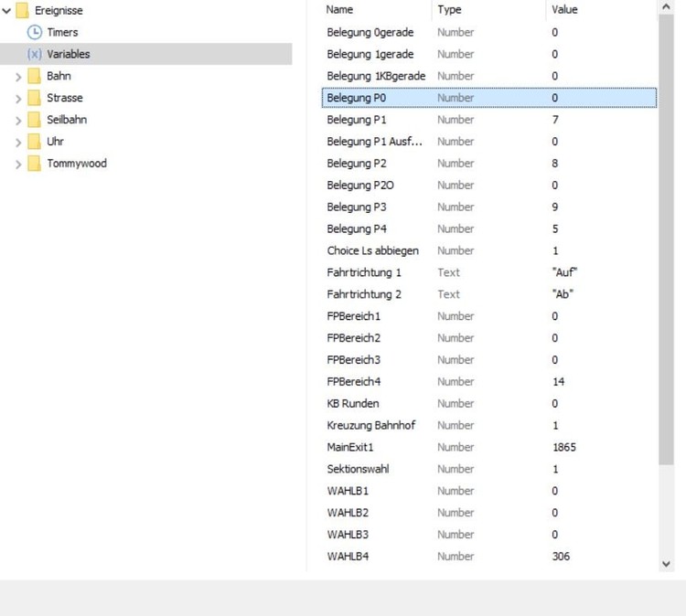This screenshot has width=686, height=616.
Task: Click the vertical scrollbar thumb
Action: (666, 239)
